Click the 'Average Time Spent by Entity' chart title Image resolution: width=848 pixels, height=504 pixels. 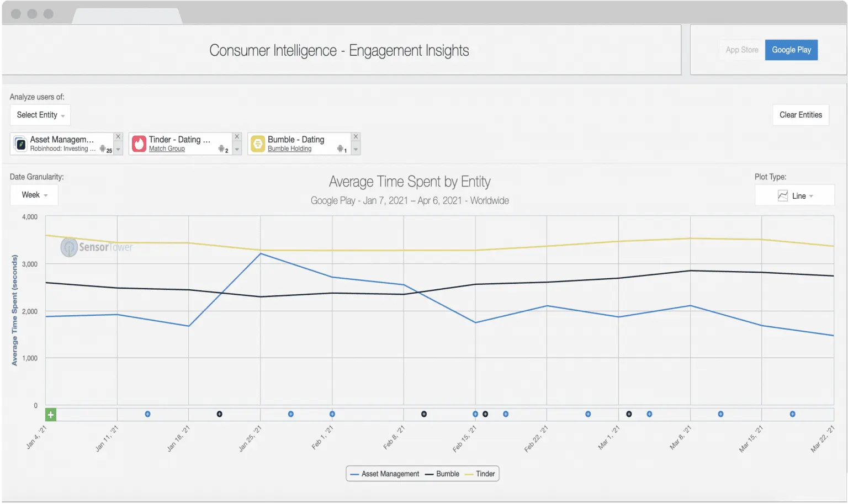click(410, 182)
